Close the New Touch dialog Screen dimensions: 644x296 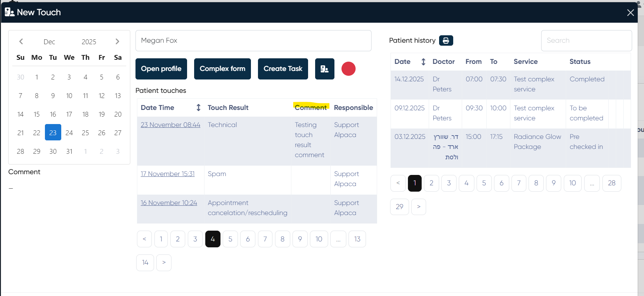[x=630, y=13]
